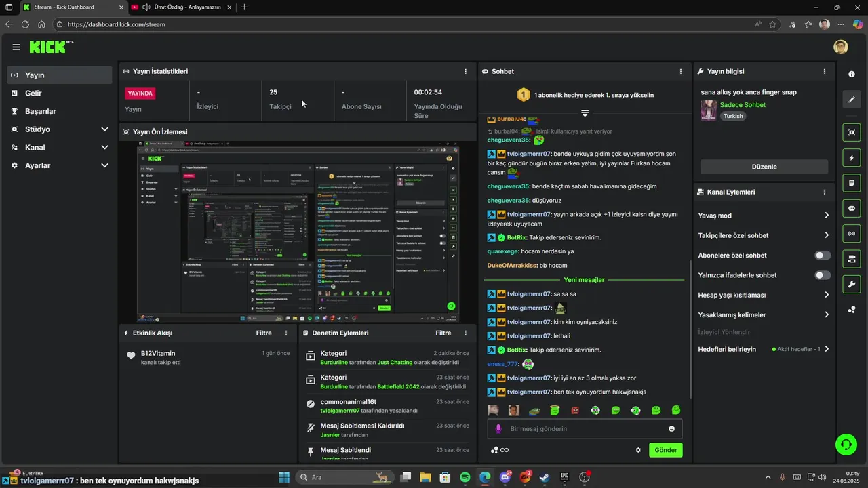Click the Kick logo
This screenshot has width=868, height=488.
[x=51, y=47]
